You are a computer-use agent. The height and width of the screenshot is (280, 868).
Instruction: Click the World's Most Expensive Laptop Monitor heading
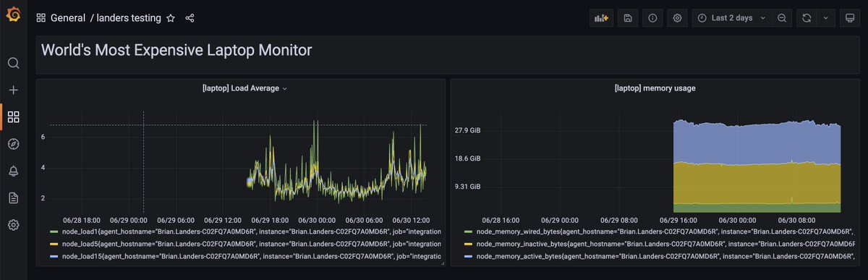click(176, 50)
